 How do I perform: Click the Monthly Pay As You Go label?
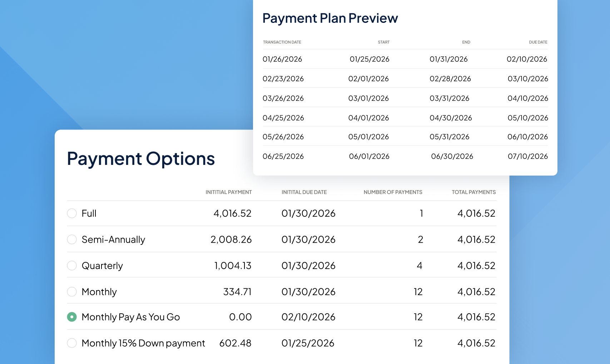click(x=131, y=317)
